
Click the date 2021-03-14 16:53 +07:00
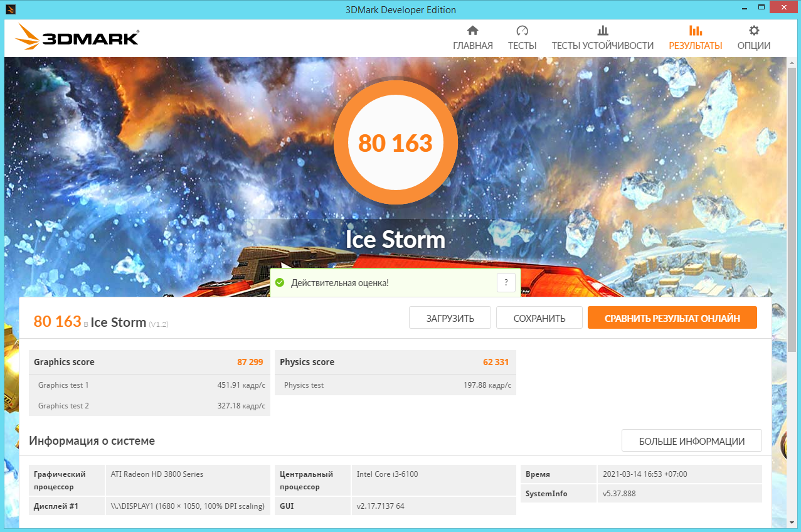tap(645, 474)
